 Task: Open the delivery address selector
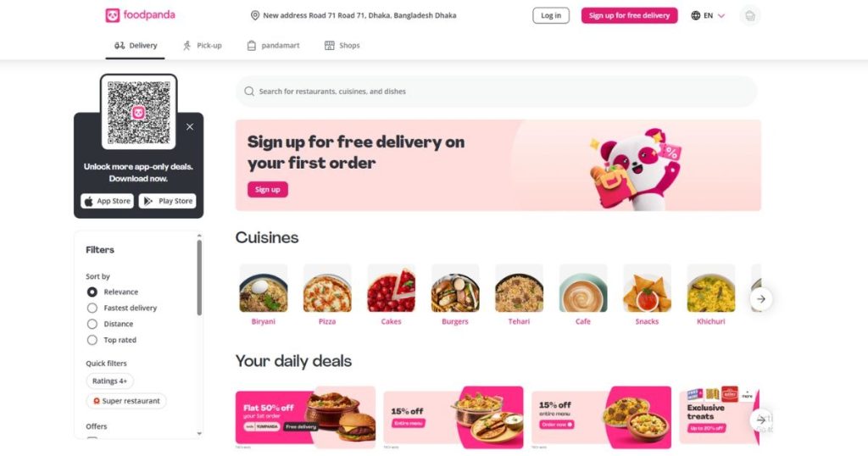(x=353, y=15)
